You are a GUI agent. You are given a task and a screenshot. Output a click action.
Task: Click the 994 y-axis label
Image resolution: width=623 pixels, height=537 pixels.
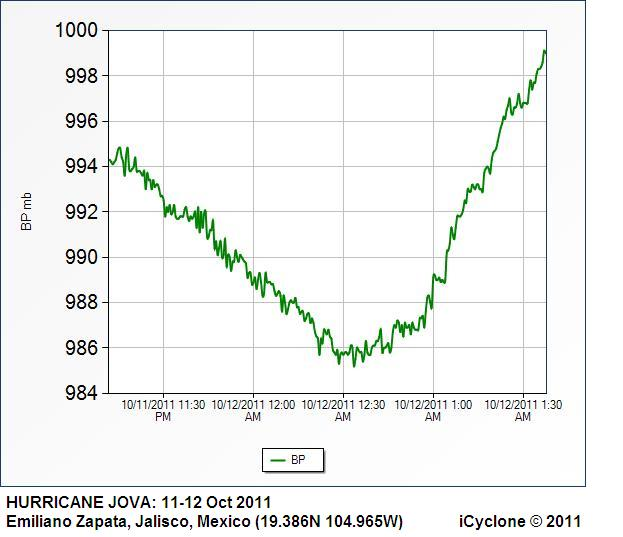coord(81,166)
